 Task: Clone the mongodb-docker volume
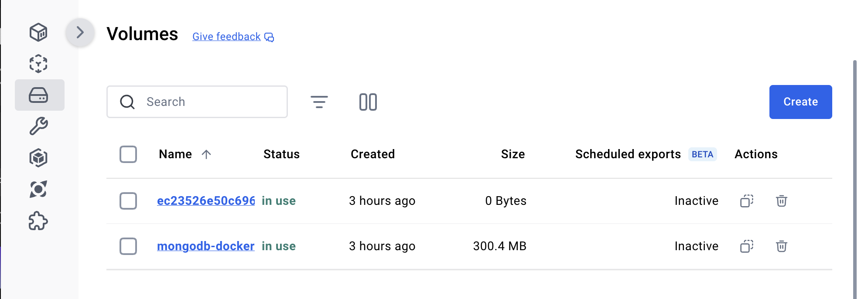point(747,246)
